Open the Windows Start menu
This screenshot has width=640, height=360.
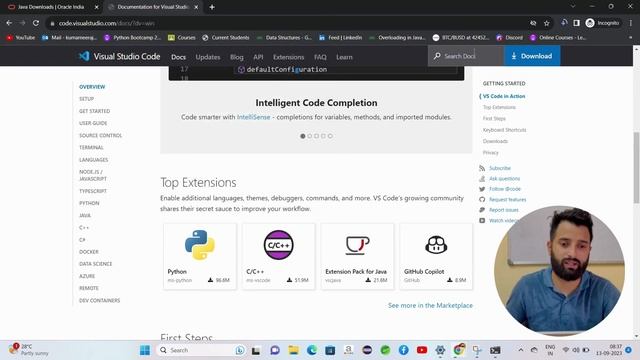coord(145,350)
